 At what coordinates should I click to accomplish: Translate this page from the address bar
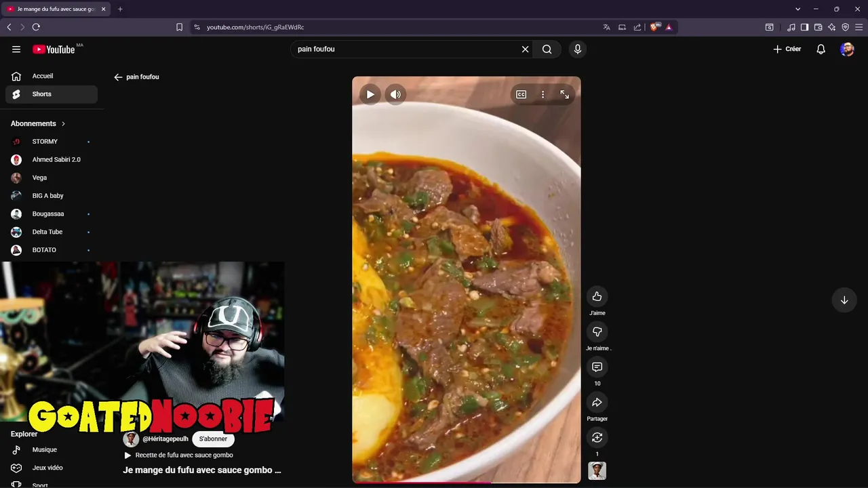click(606, 27)
